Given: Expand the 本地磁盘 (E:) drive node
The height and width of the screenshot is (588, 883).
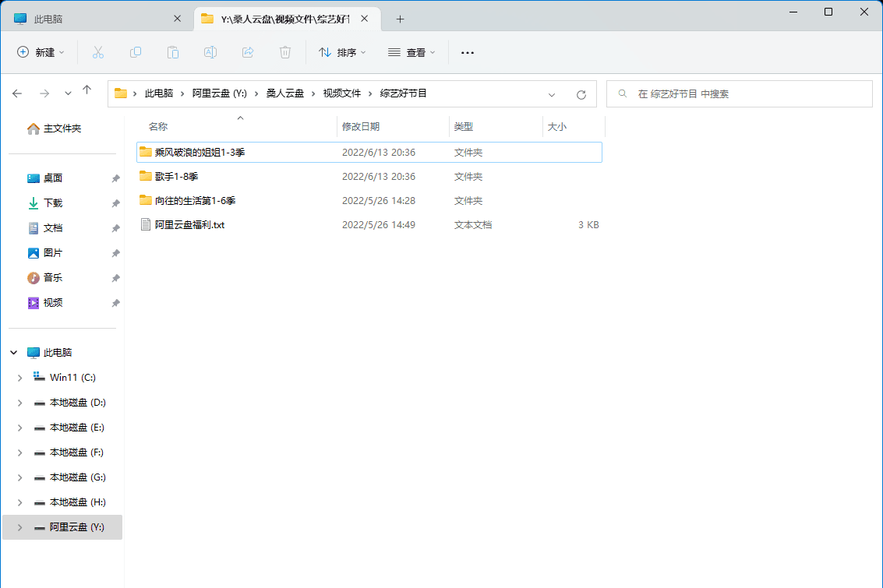Looking at the screenshot, I should pos(19,428).
